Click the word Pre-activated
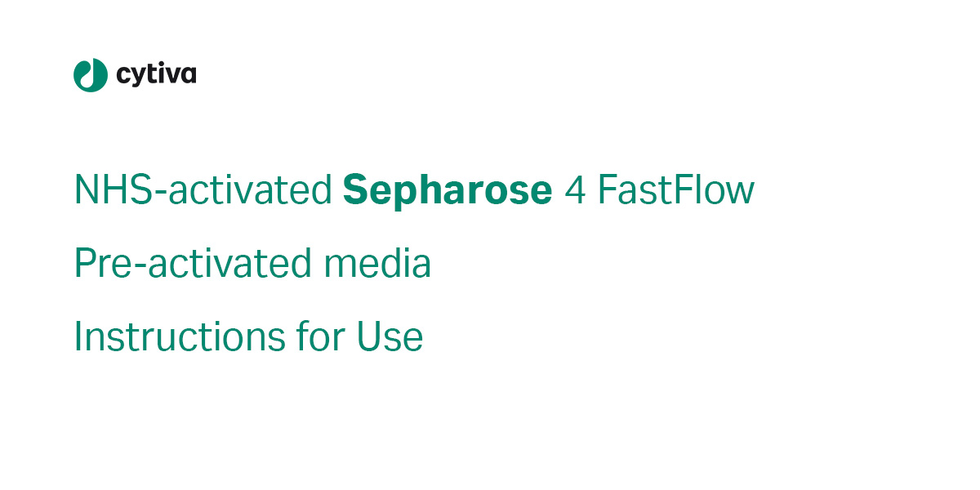The width and height of the screenshot is (980, 490). tap(193, 264)
